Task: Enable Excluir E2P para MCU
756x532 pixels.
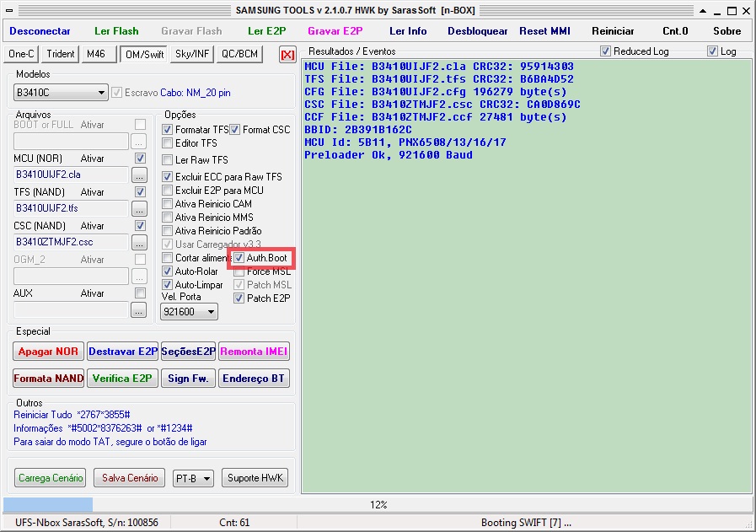Action: (x=168, y=190)
